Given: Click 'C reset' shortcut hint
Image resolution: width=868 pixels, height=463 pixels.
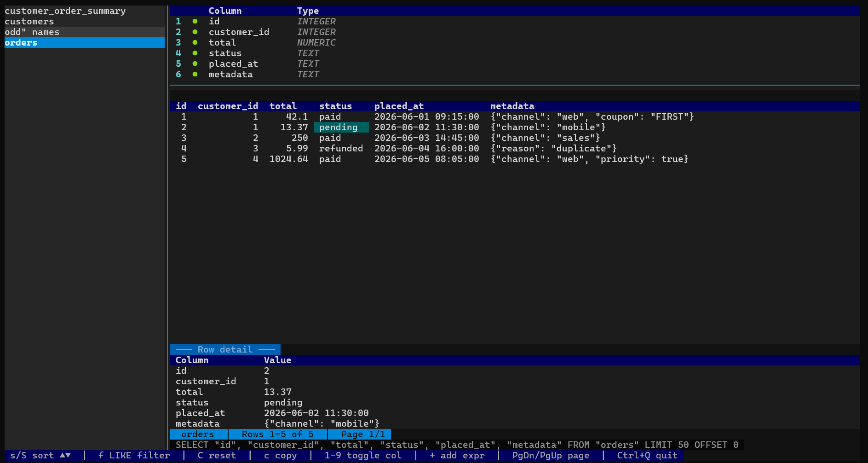Looking at the screenshot, I should pyautogui.click(x=217, y=455).
